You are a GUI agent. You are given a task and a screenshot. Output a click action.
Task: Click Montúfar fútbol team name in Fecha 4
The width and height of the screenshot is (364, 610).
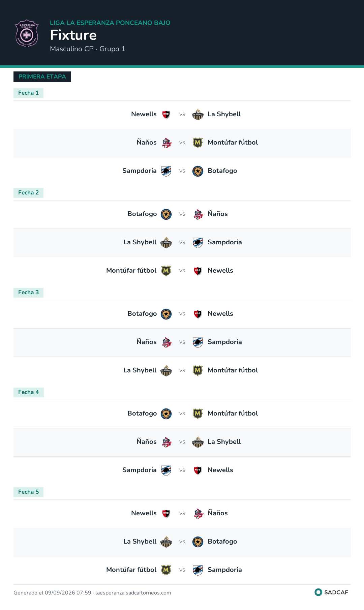(233, 414)
